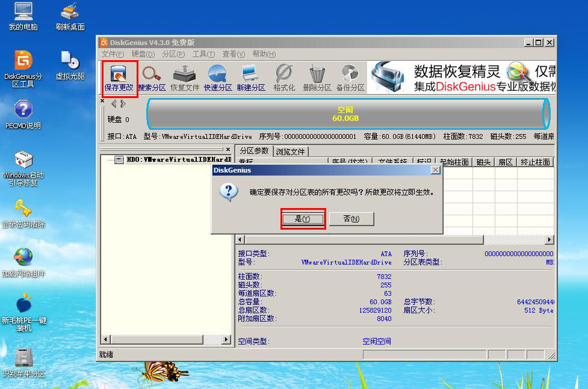The width and height of the screenshot is (588, 389).
Task: Close the disk tree panel with its X
Action: tap(228, 149)
